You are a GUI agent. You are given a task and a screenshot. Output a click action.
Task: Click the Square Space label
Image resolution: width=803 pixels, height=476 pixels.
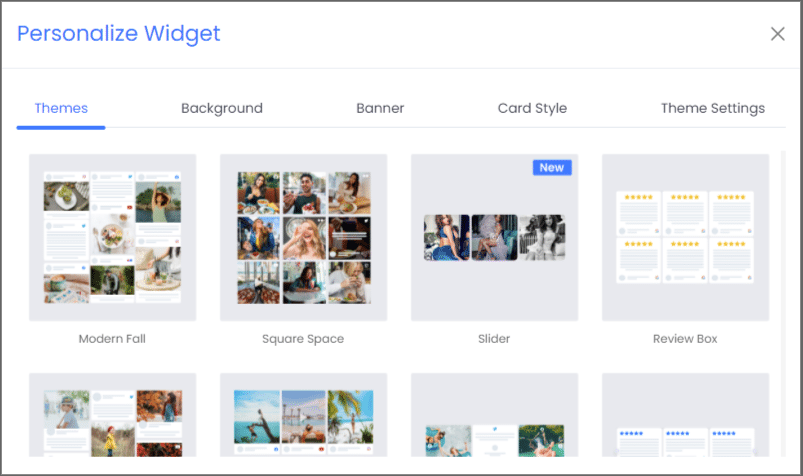(303, 339)
